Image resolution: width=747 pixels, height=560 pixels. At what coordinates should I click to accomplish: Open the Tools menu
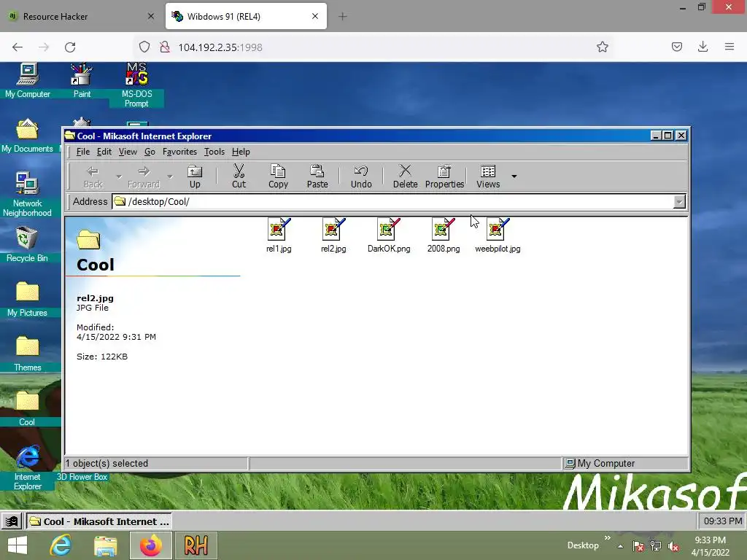(214, 152)
